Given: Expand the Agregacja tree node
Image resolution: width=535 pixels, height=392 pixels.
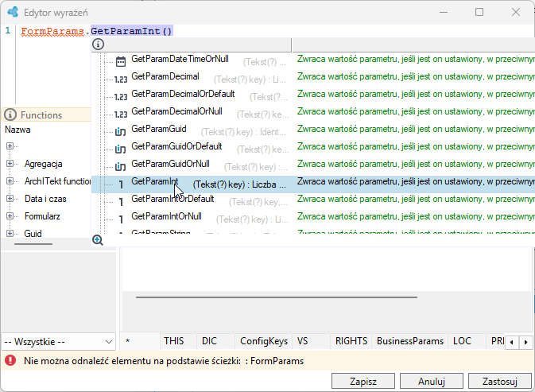Looking at the screenshot, I should (10, 164).
